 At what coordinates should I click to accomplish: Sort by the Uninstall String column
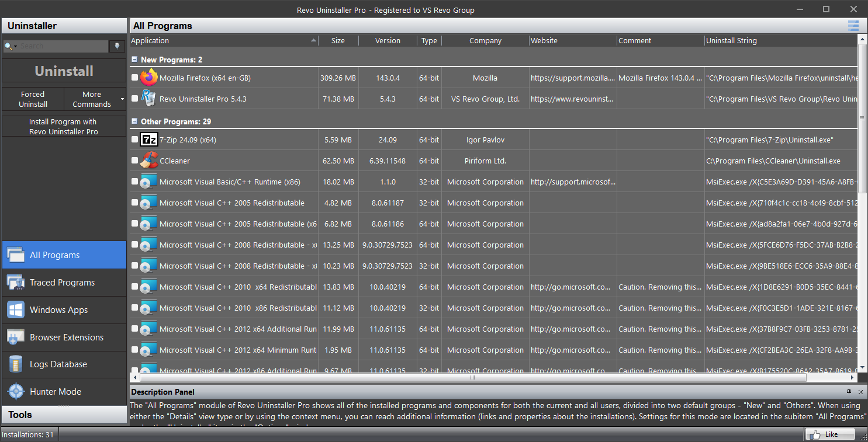781,41
